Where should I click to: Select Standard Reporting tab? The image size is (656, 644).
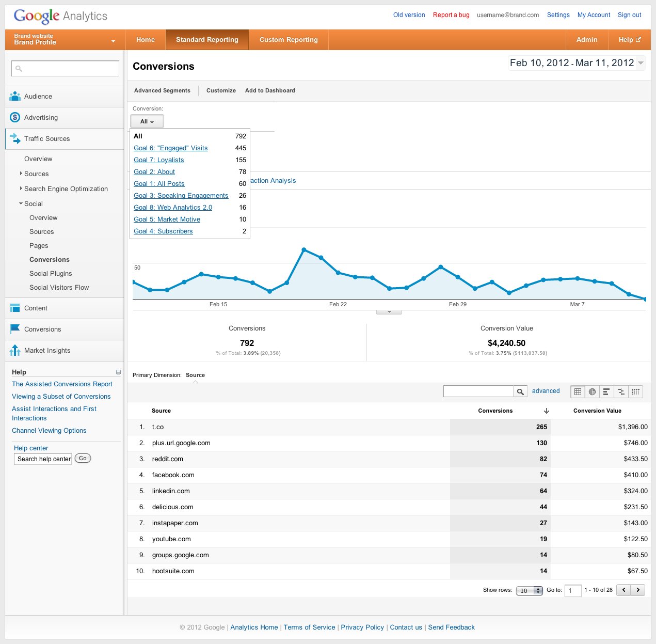(x=207, y=40)
